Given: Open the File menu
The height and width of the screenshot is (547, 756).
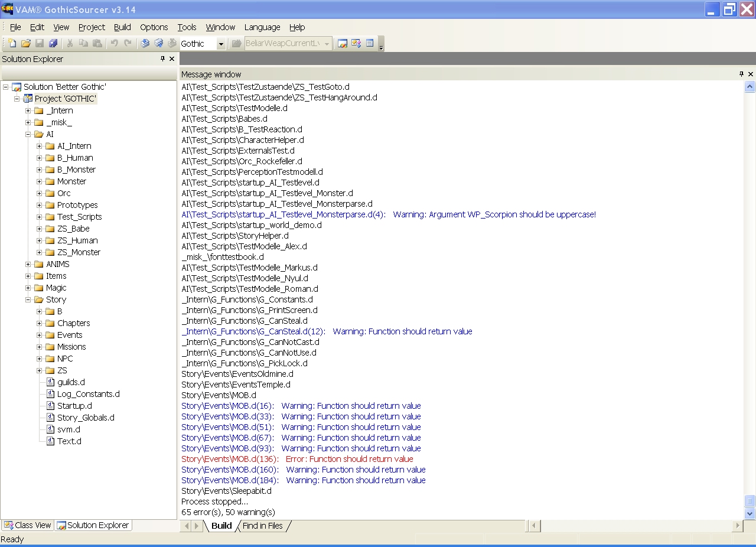Looking at the screenshot, I should pyautogui.click(x=15, y=27).
